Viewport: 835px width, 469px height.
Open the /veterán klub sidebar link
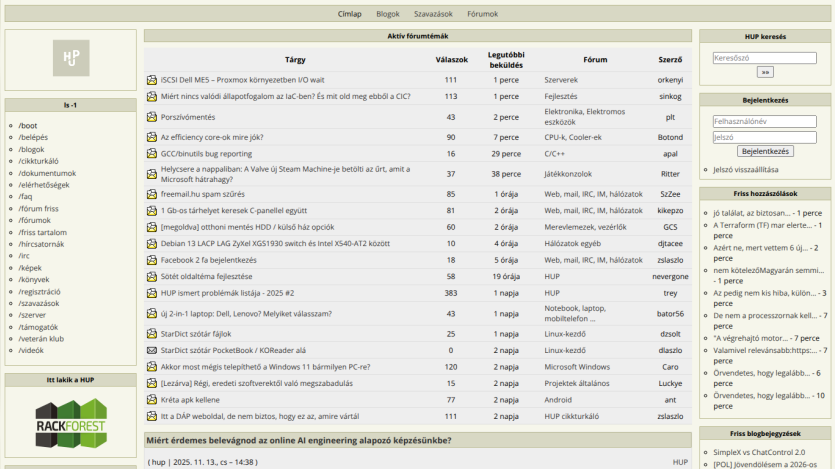coord(41,339)
